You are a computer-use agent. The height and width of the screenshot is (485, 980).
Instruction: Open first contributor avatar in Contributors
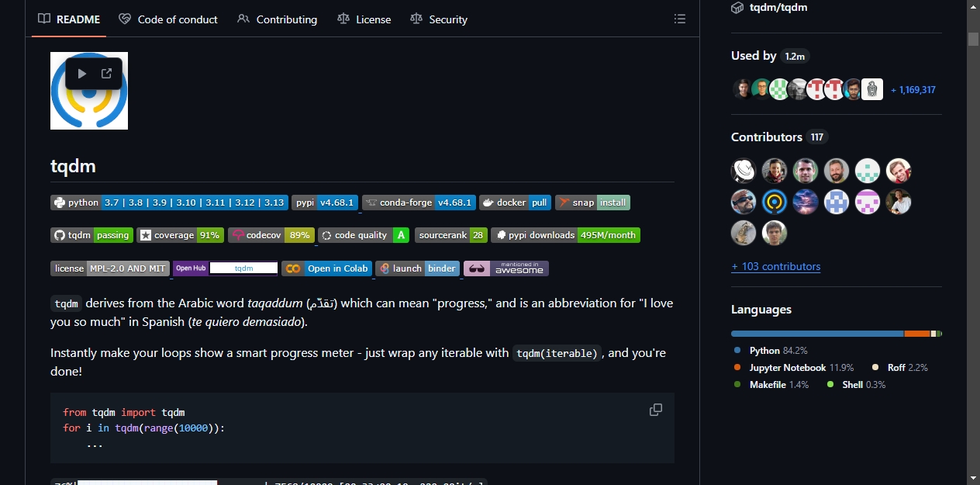[744, 171]
